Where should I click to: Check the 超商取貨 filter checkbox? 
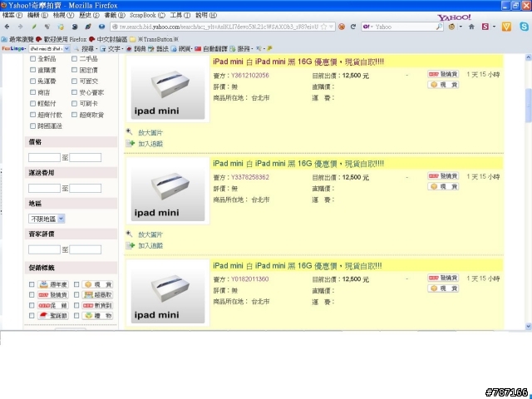click(x=74, y=115)
